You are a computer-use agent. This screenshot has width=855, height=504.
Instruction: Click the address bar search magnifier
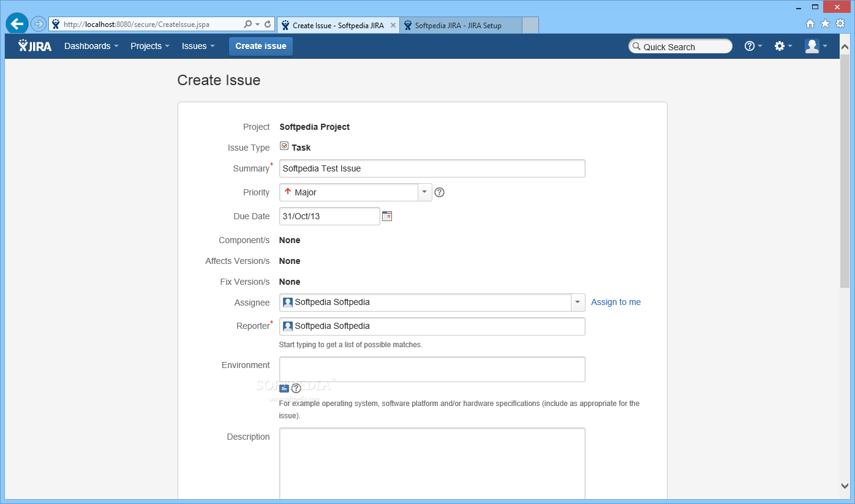(x=247, y=24)
